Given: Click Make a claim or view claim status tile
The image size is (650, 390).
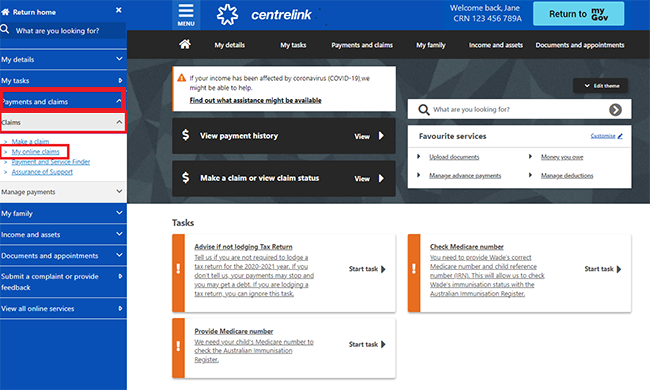Looking at the screenshot, I should (x=284, y=178).
